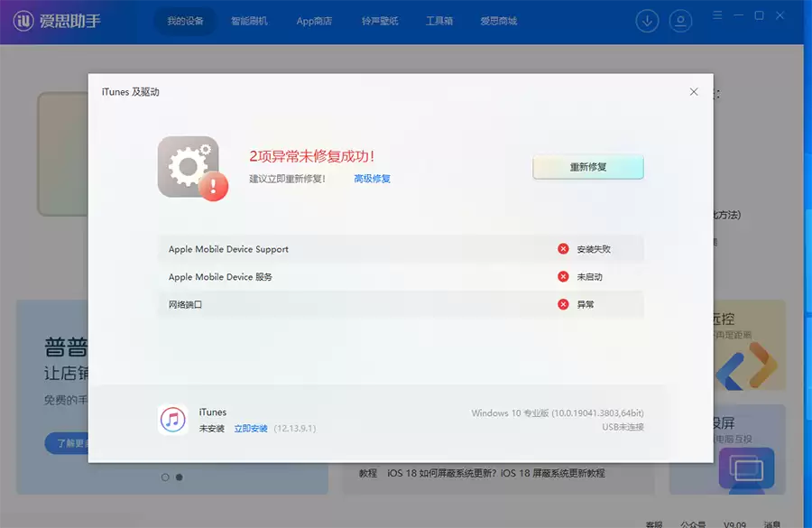
Task: Click the iTunes music note icon
Action: click(x=173, y=419)
